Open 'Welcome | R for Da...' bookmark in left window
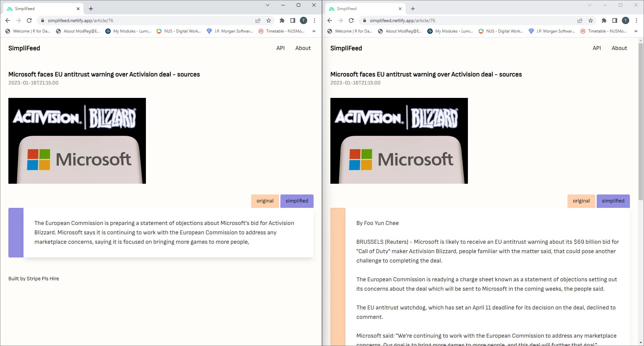 click(28, 31)
